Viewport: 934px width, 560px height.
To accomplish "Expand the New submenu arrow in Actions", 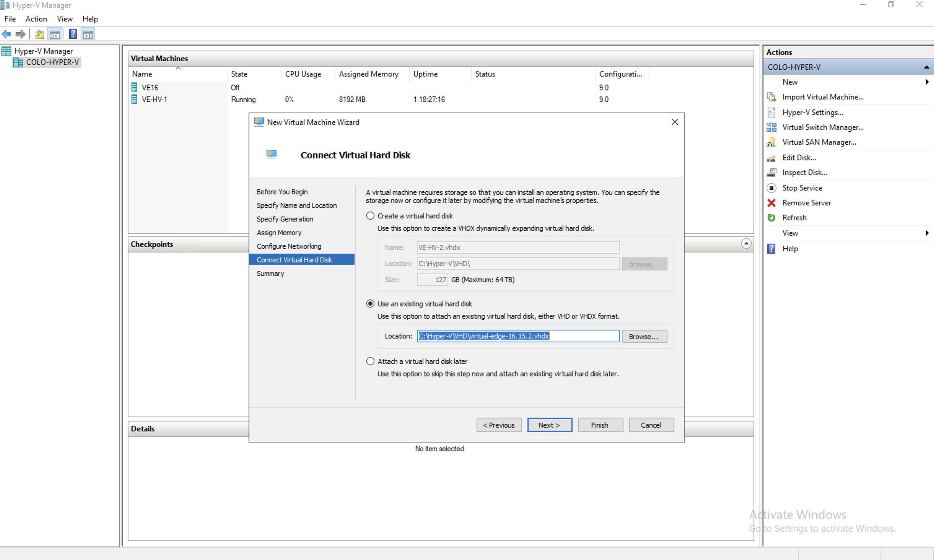I will (x=927, y=82).
